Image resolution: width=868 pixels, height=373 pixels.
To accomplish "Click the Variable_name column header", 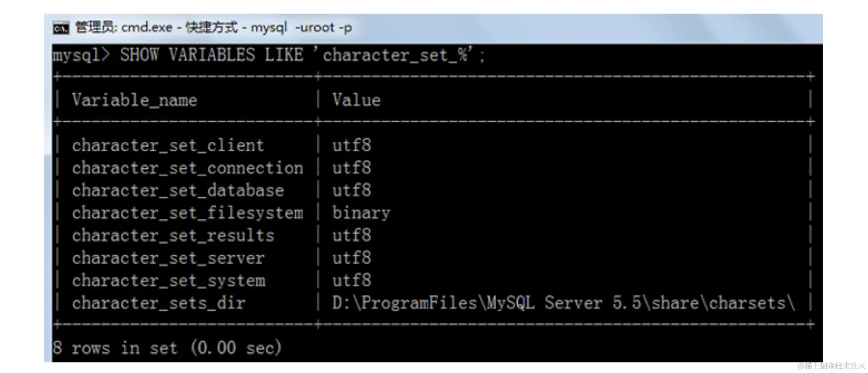I will point(135,100).
